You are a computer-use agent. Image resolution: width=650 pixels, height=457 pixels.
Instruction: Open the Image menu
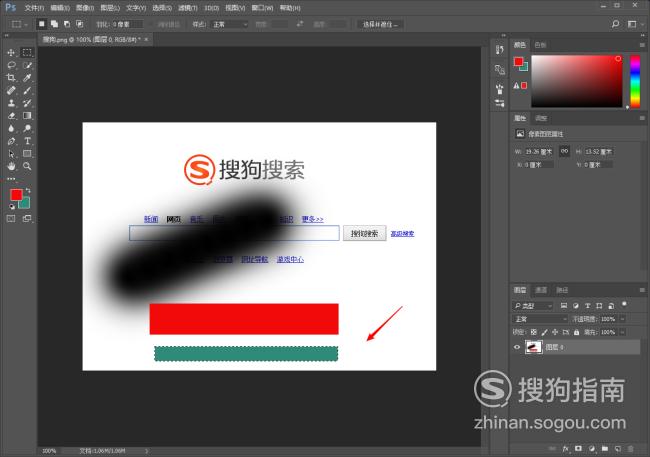(x=85, y=8)
